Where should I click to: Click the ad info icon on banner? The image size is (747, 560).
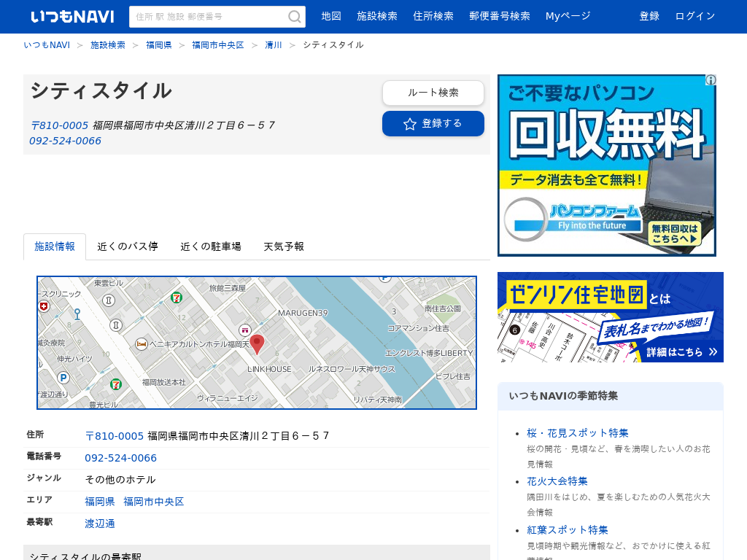(x=710, y=80)
